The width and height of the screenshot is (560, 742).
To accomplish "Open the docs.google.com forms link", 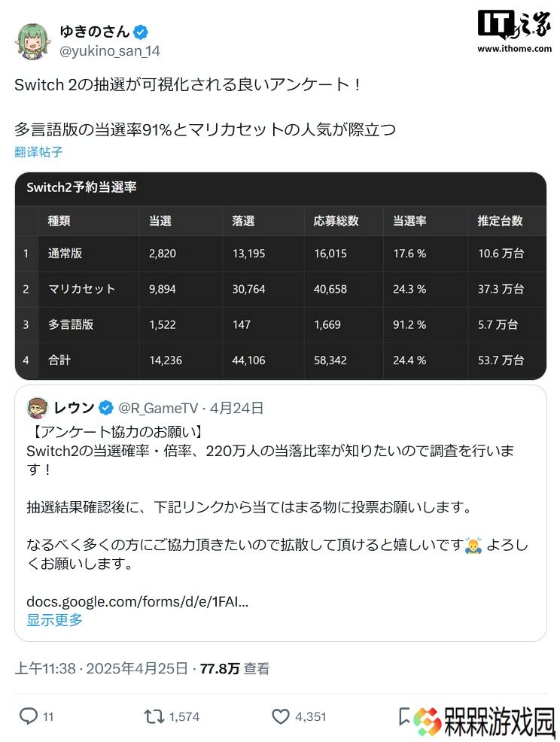I will pyautogui.click(x=137, y=601).
